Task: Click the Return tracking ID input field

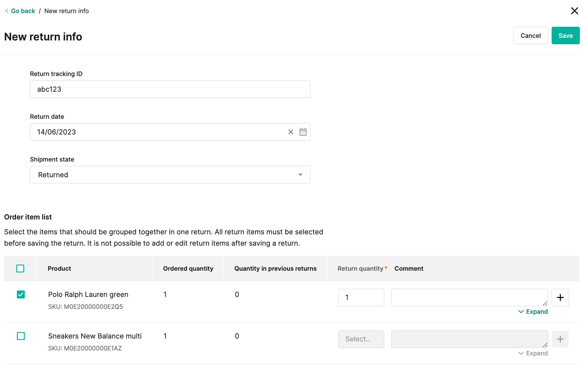Action: [170, 89]
